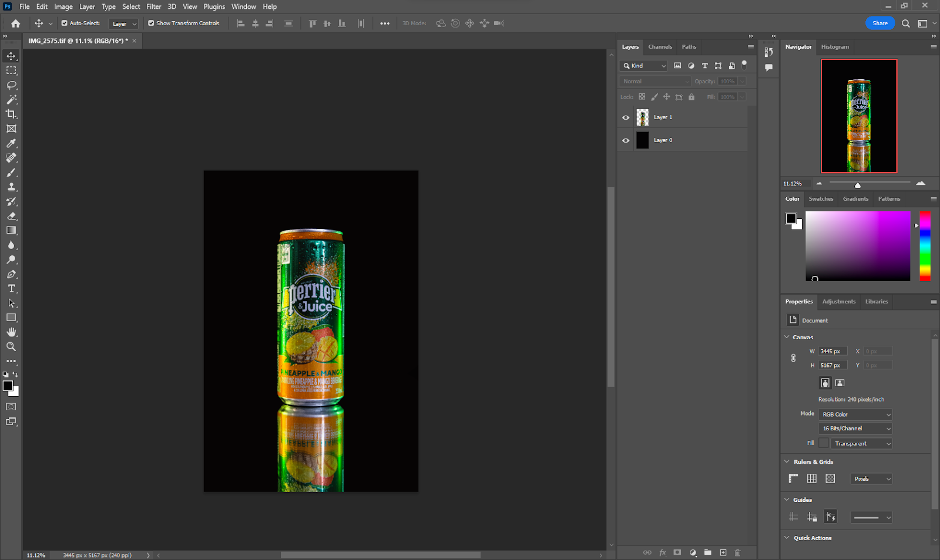940x560 pixels.
Task: Open the Auto-Select Layer dropdown
Action: [123, 23]
